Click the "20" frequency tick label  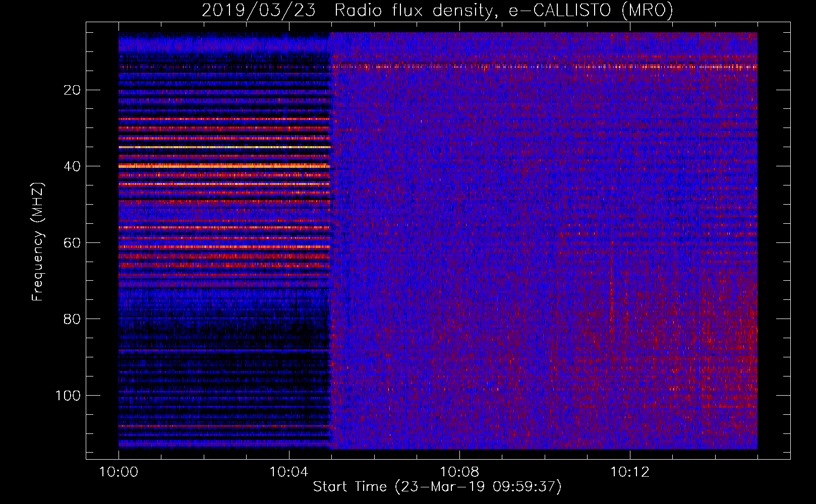73,90
